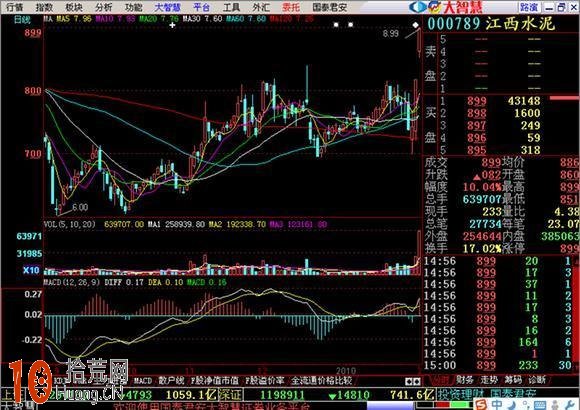Open the 平台 menu

pyautogui.click(x=202, y=7)
